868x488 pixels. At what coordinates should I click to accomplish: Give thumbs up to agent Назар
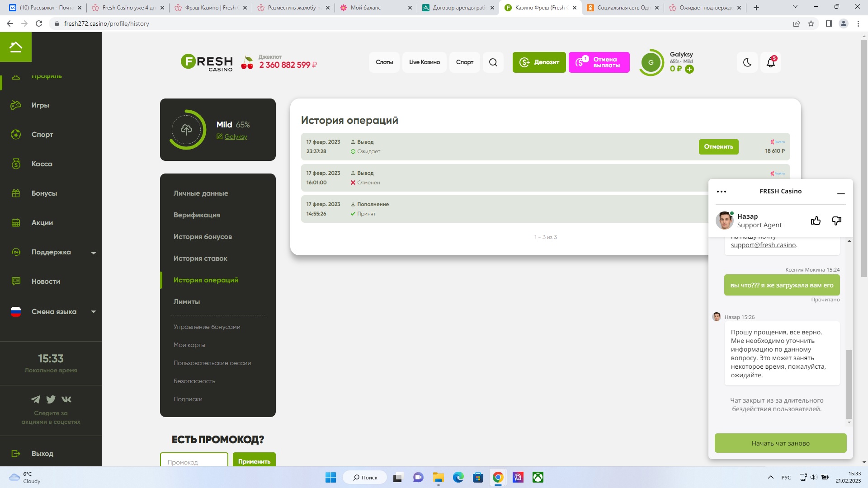pyautogui.click(x=816, y=221)
